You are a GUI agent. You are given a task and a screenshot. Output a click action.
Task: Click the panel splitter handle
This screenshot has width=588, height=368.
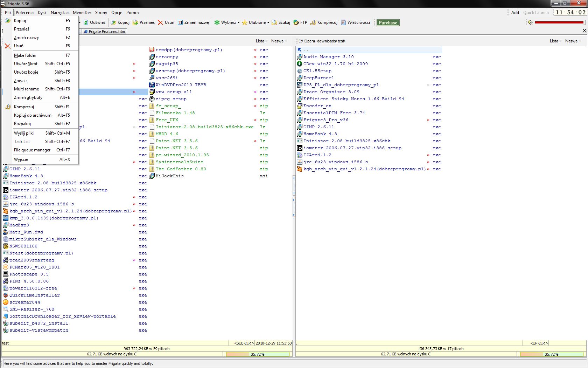pos(294,196)
